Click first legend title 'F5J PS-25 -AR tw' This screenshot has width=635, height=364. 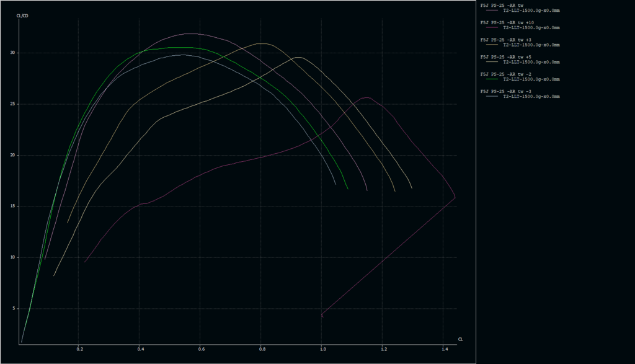click(502, 5)
